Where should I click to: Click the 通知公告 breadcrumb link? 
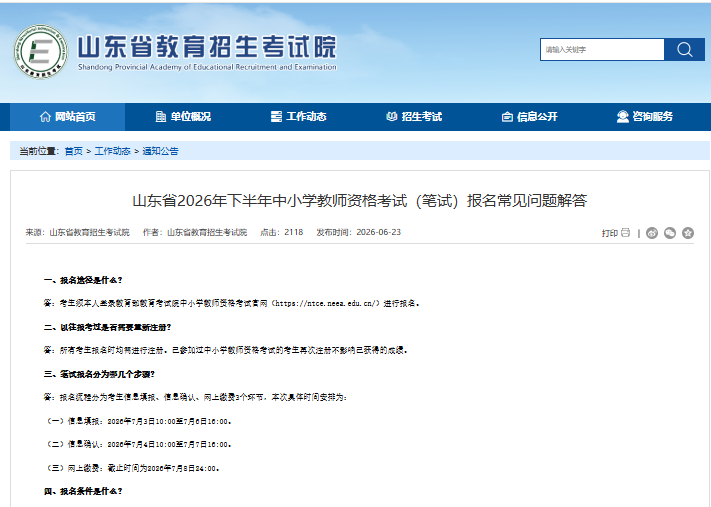point(161,151)
